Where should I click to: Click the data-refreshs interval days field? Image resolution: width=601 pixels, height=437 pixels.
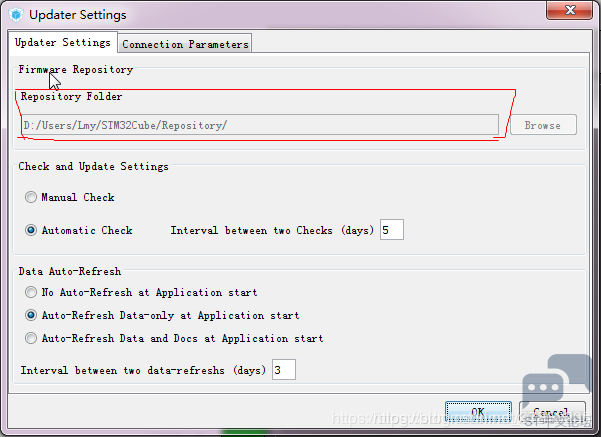pos(284,370)
